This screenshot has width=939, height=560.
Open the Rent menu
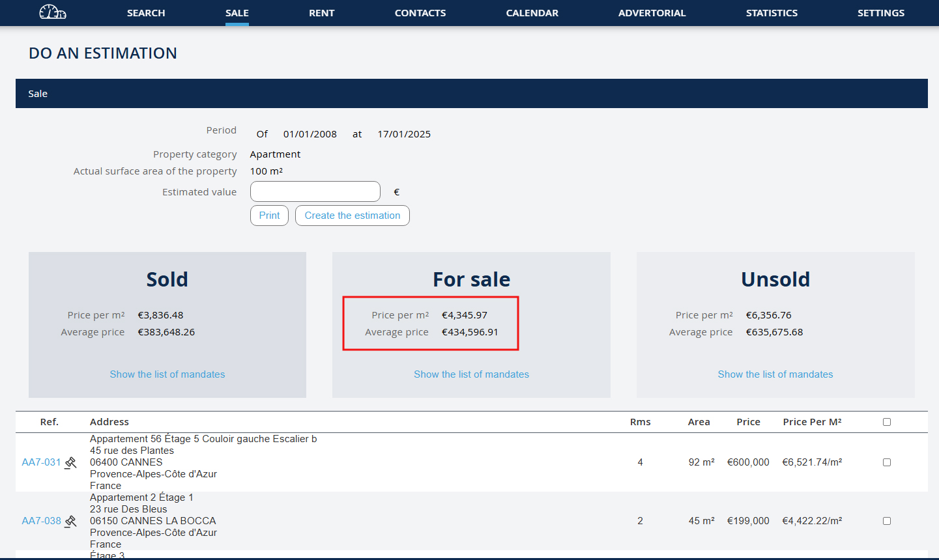[321, 13]
